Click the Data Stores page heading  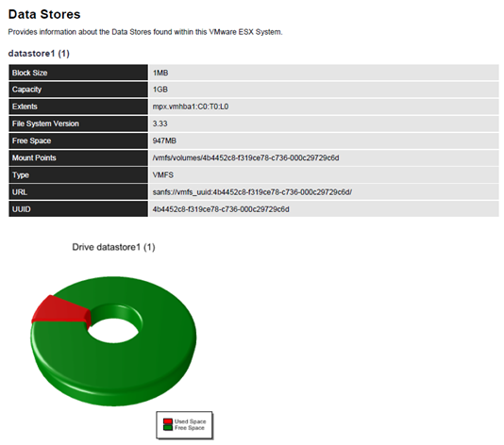pyautogui.click(x=44, y=14)
